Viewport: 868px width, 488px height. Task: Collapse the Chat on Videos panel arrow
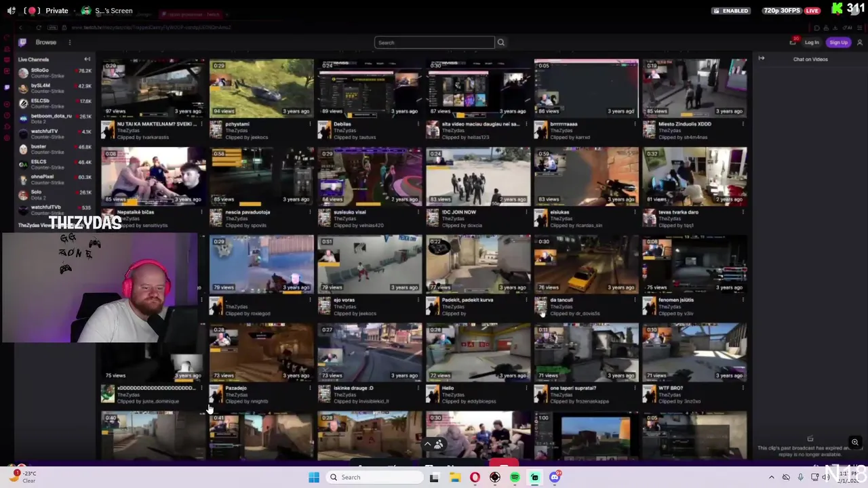(x=762, y=59)
